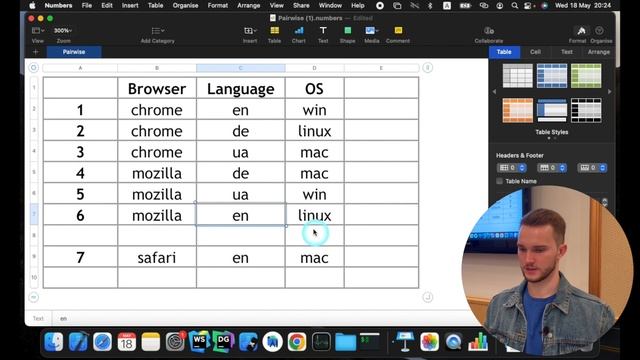Open DataGrip from the dock
The width and height of the screenshot is (640, 360).
224,341
